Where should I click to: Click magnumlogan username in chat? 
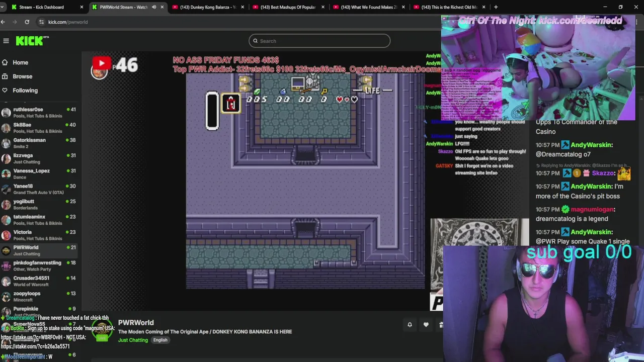tap(593, 209)
